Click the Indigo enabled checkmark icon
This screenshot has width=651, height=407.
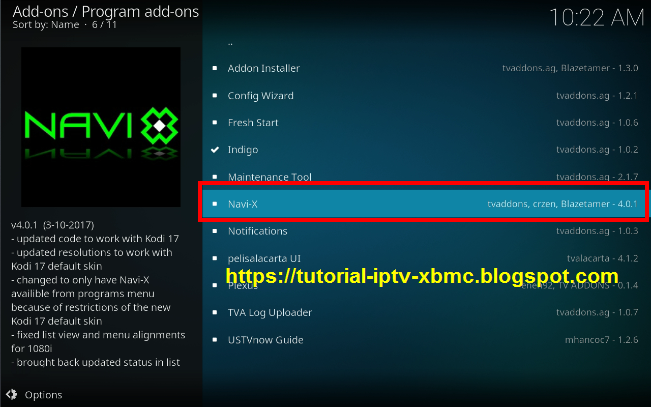pos(215,150)
